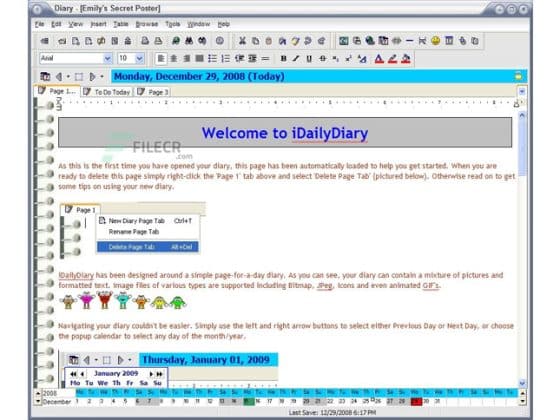Select the Page 1 tab
560x420 pixels.
[x=58, y=91]
